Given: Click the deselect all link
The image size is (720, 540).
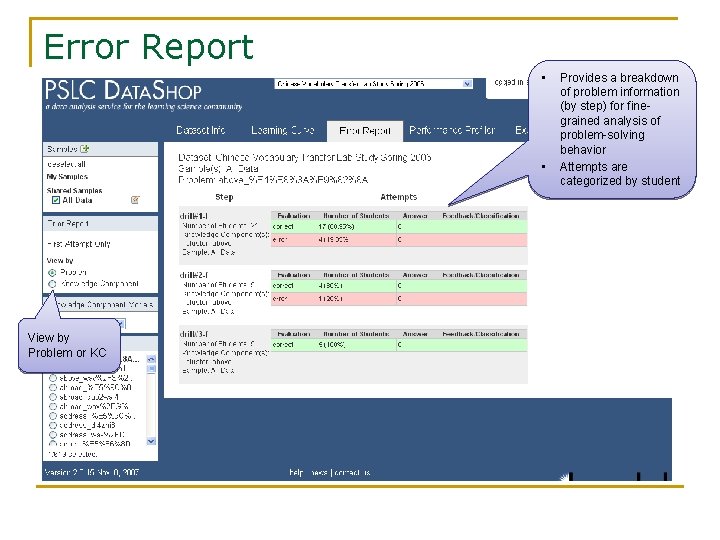Looking at the screenshot, I should click(67, 164).
